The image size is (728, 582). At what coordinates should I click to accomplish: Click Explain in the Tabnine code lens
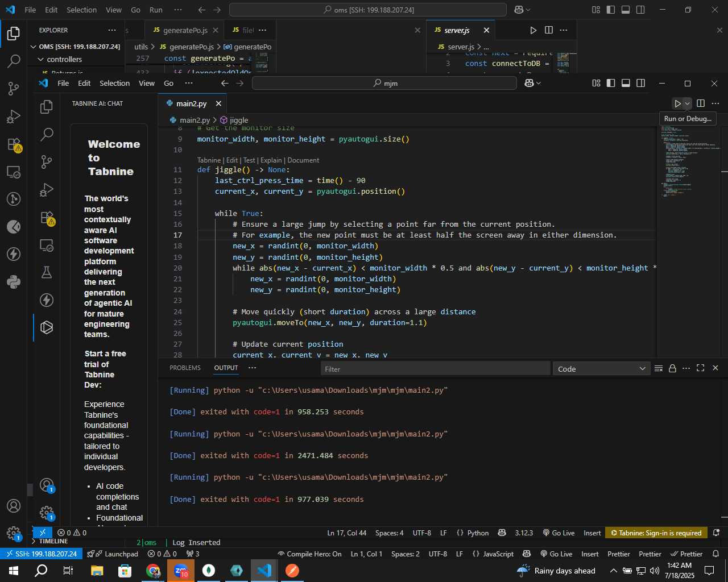click(271, 160)
